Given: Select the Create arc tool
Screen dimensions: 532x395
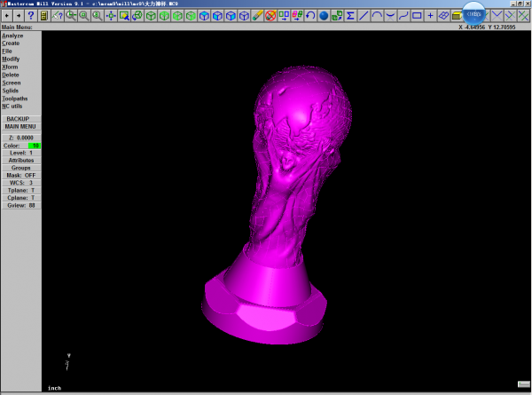Looking at the screenshot, I should [x=377, y=16].
